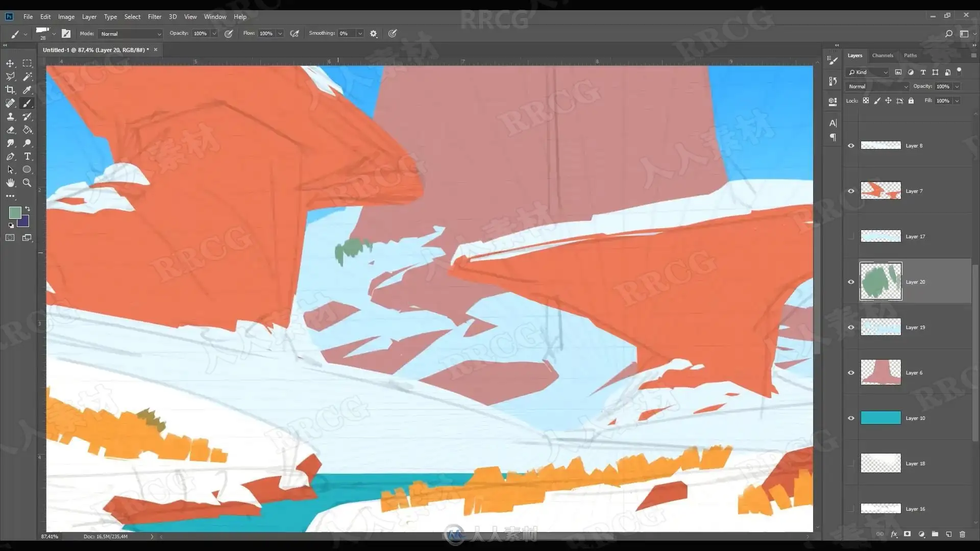Screen dimensions: 980x551
Task: Select the Hand tool
Action: pyautogui.click(x=10, y=183)
